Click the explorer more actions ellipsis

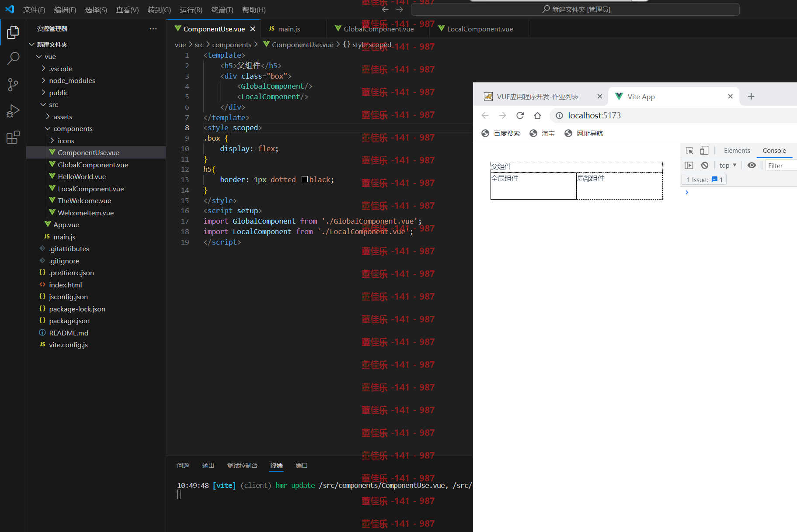point(153,29)
